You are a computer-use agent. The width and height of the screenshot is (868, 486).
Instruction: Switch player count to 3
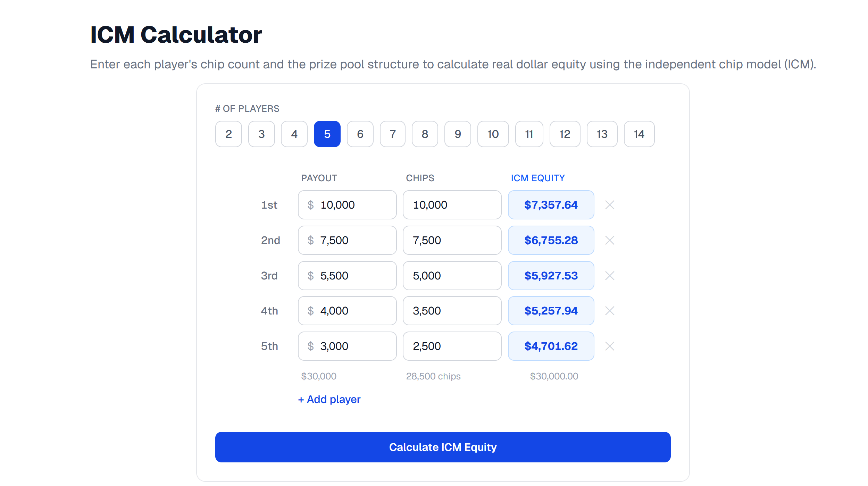pos(261,134)
